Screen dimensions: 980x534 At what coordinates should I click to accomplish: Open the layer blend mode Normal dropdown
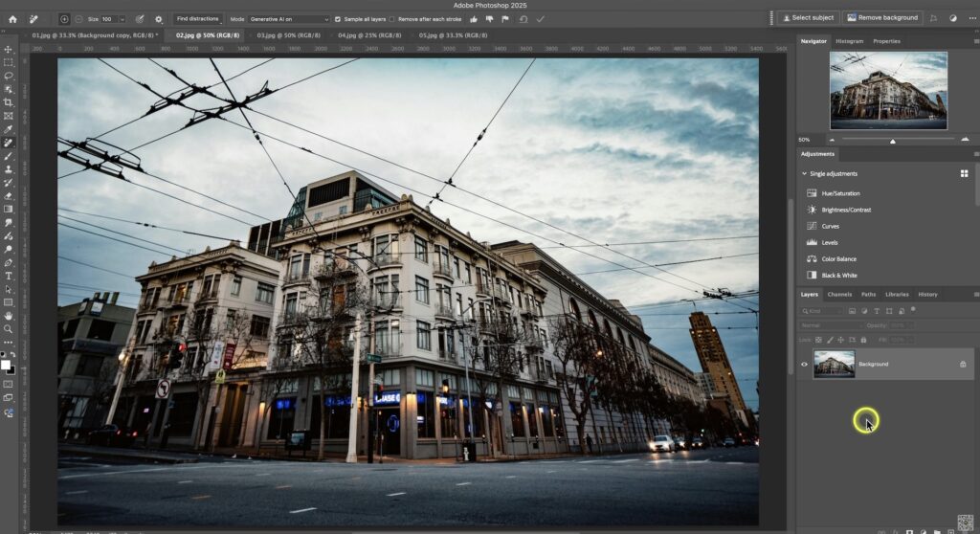coord(832,325)
